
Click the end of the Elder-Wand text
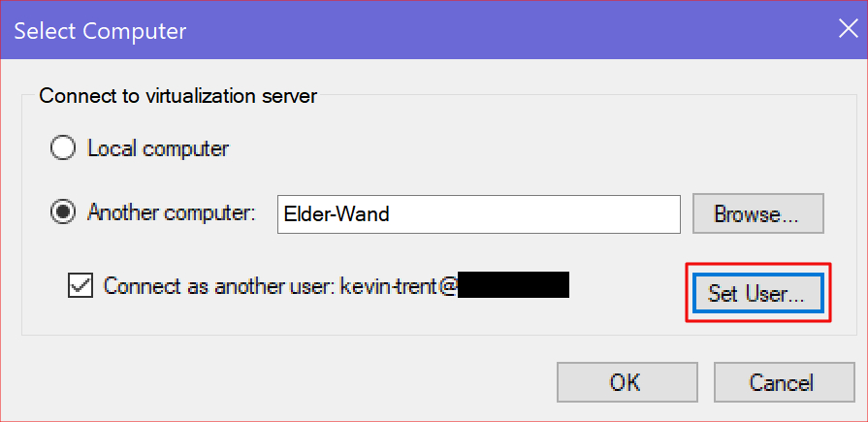tap(390, 214)
